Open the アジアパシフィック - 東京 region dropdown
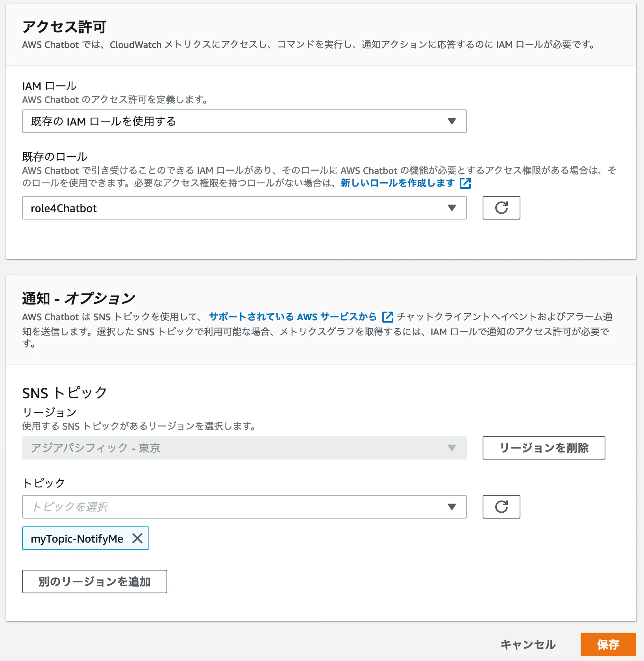This screenshot has width=644, height=661. coord(244,448)
